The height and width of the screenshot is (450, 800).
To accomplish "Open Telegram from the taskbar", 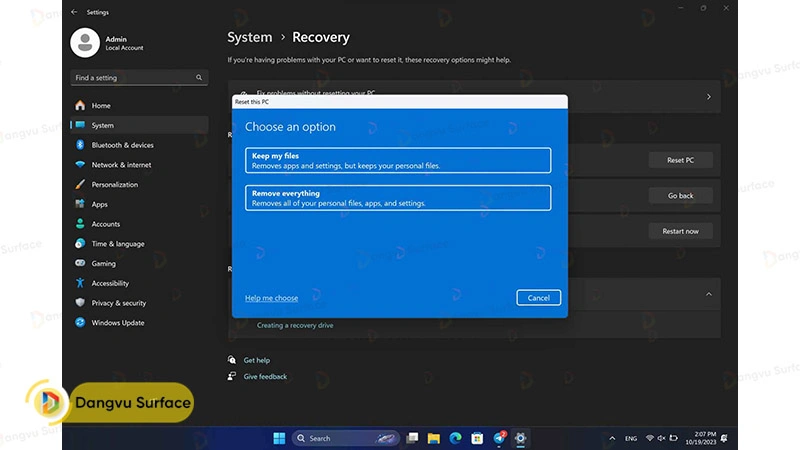I will click(x=499, y=438).
